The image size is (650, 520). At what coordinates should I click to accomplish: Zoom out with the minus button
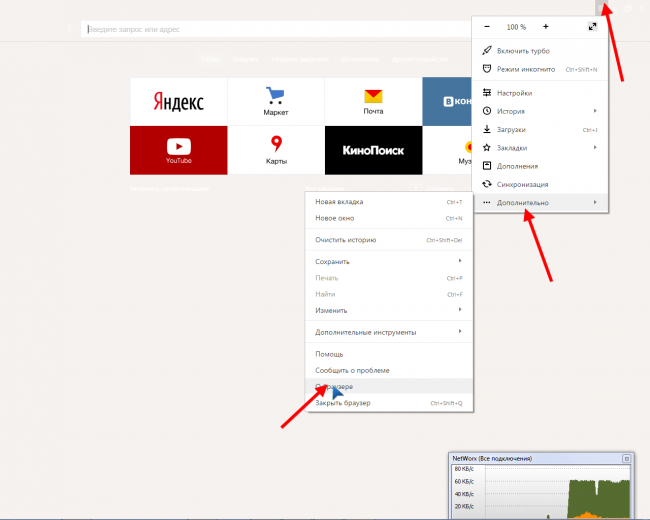[487, 26]
